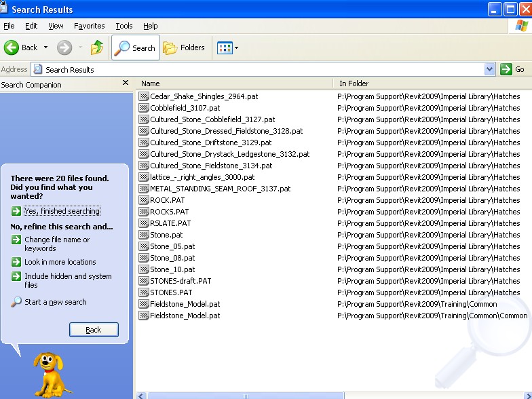Sort results by Name column

tap(234, 83)
